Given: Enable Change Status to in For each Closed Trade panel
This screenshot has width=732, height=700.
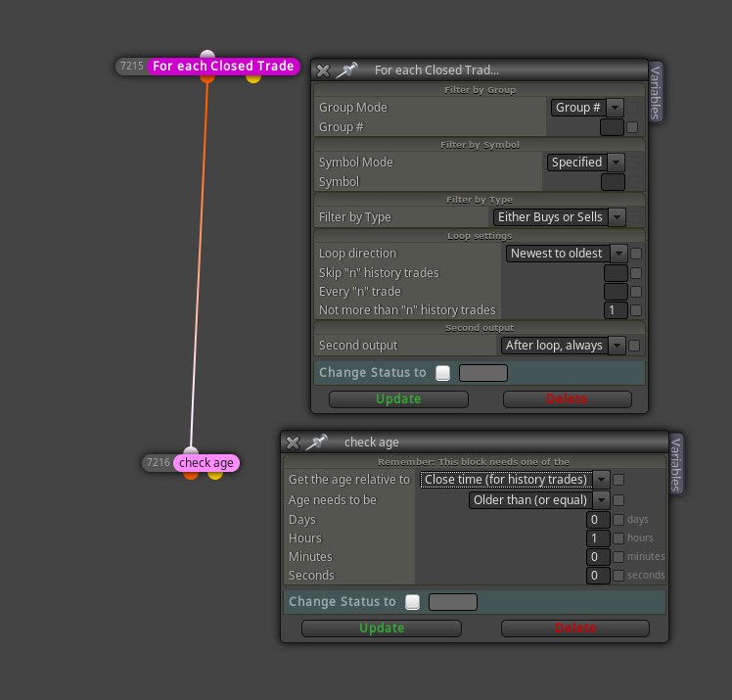Looking at the screenshot, I should pos(442,373).
